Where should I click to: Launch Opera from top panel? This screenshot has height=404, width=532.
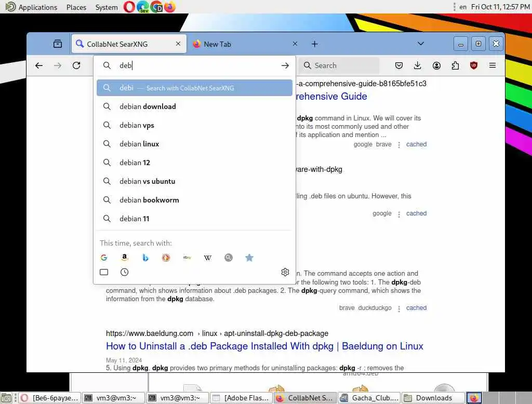coord(129,7)
